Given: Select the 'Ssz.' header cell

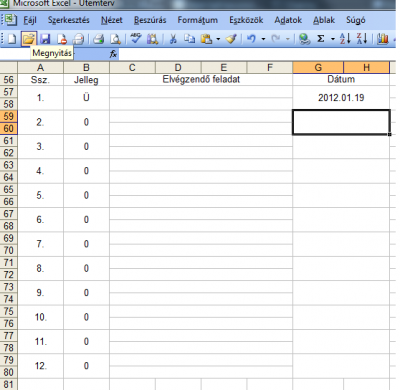Looking at the screenshot, I should click(40, 80).
